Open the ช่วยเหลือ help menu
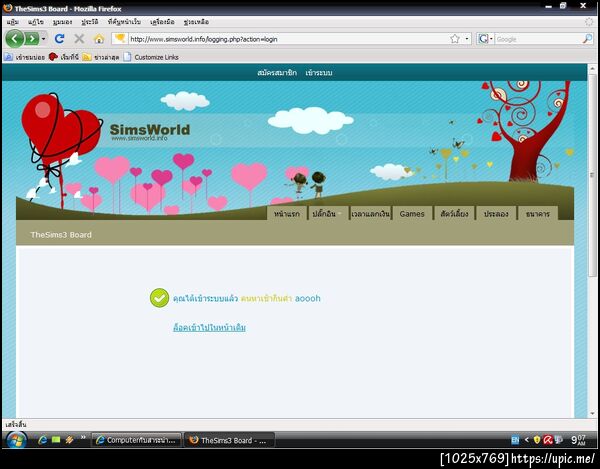Image resolution: width=600 pixels, height=469 pixels. [196, 22]
